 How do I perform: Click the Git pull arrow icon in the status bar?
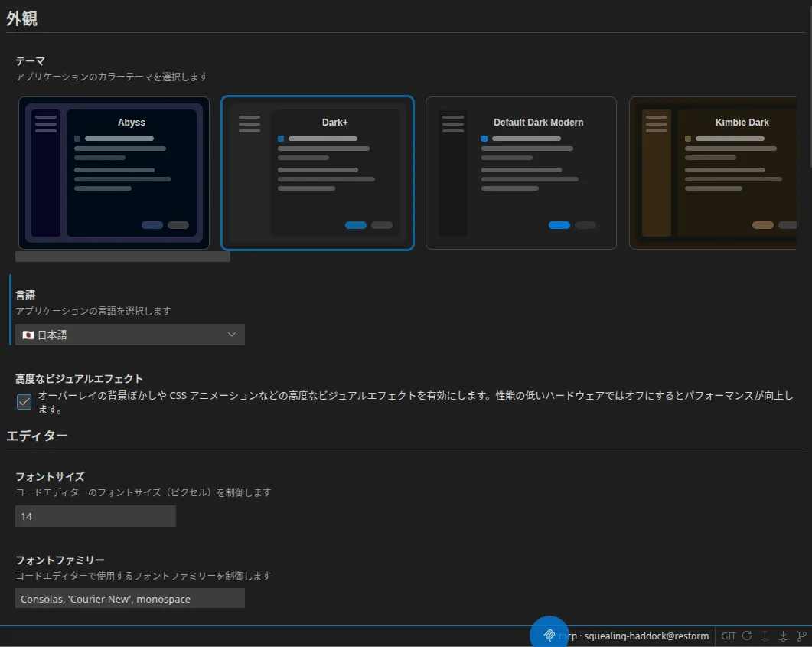click(783, 636)
